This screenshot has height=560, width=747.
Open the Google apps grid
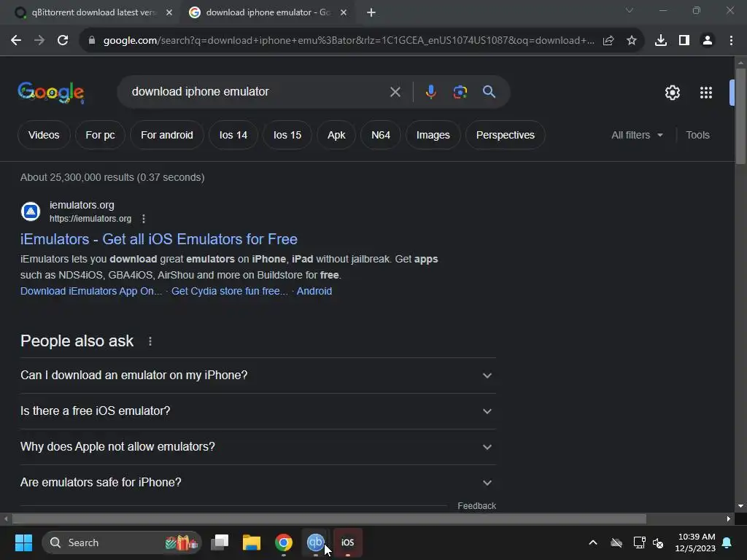point(706,93)
